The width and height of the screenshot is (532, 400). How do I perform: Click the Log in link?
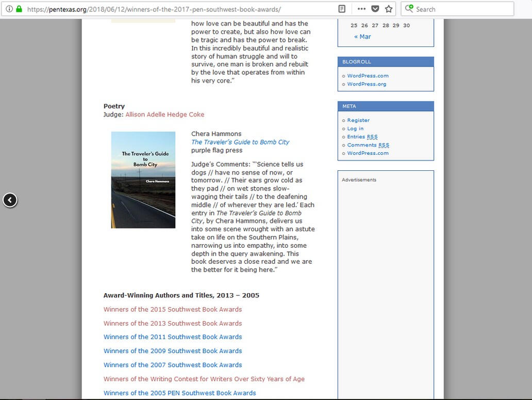coord(355,129)
